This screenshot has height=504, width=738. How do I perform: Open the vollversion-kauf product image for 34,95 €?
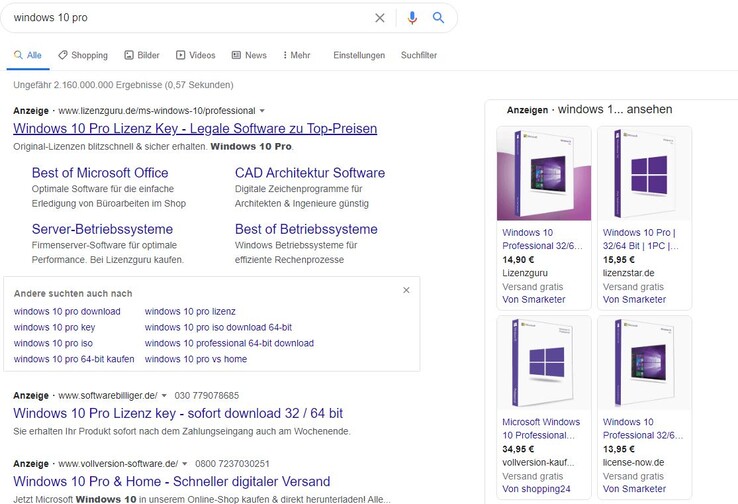544,362
